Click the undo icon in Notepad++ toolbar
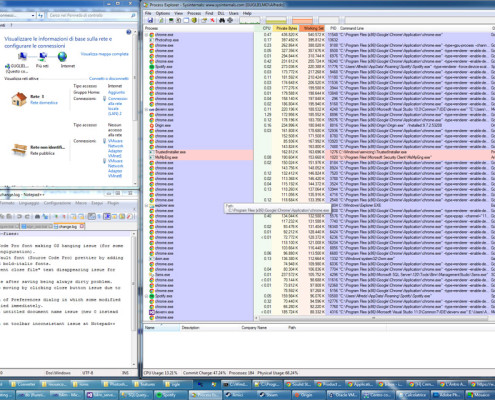Screen dimensions: 495x400 [x=19, y=217]
